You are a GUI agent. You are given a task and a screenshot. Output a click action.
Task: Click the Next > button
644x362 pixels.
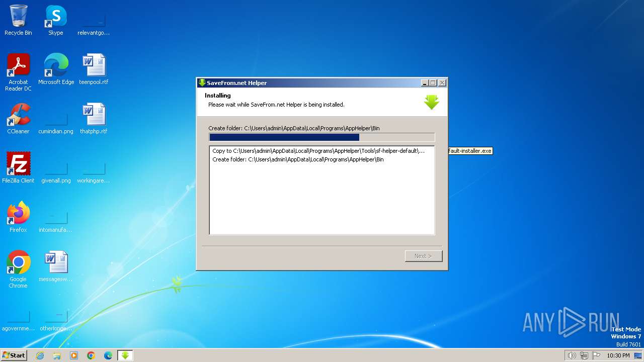[x=424, y=256]
